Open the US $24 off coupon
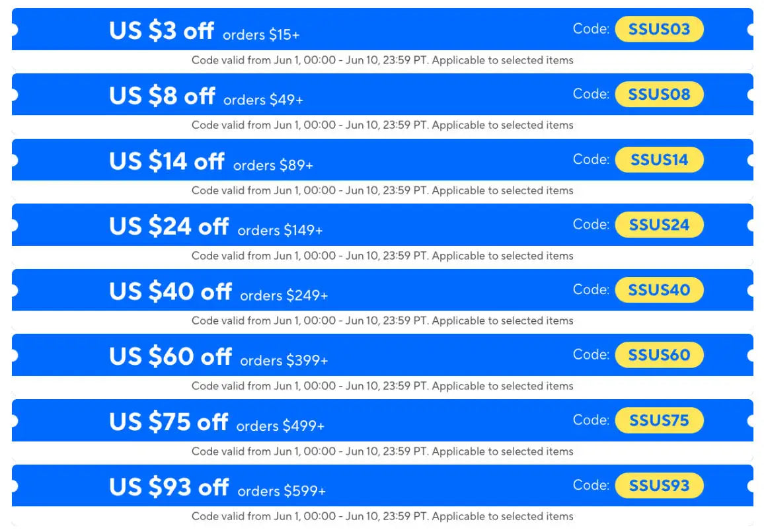This screenshot has height=532, width=764. (x=169, y=227)
